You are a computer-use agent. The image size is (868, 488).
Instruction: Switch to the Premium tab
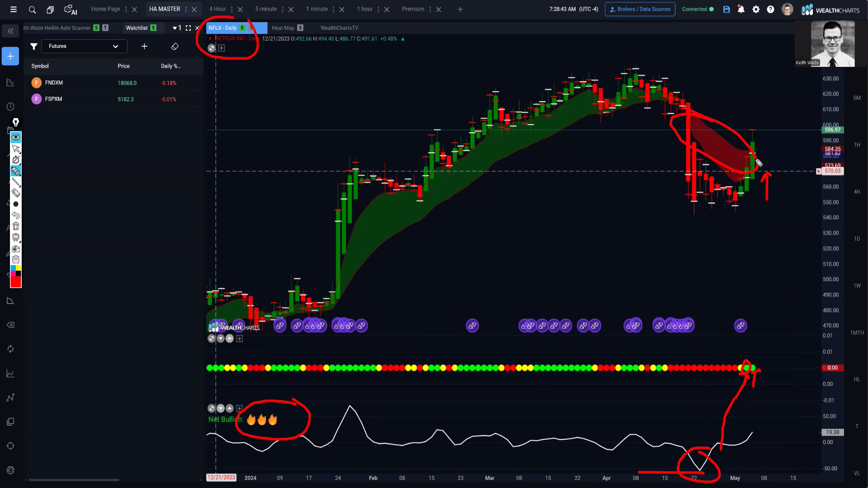(x=413, y=9)
